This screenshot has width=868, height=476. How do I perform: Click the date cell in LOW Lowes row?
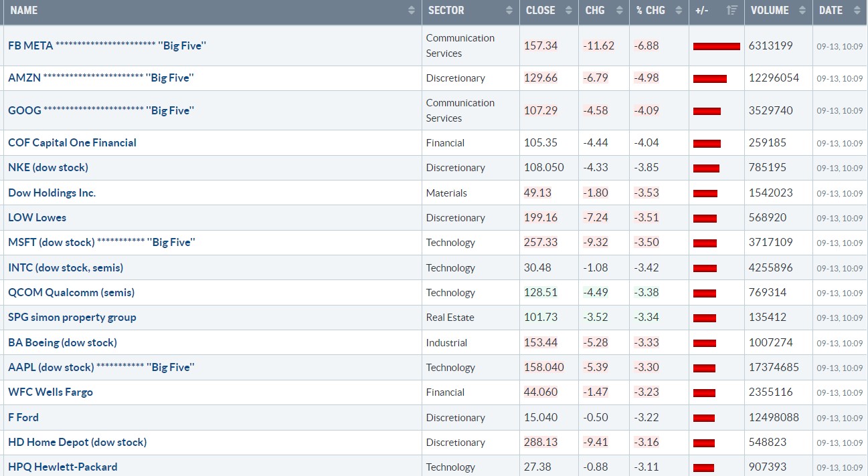[x=840, y=218]
